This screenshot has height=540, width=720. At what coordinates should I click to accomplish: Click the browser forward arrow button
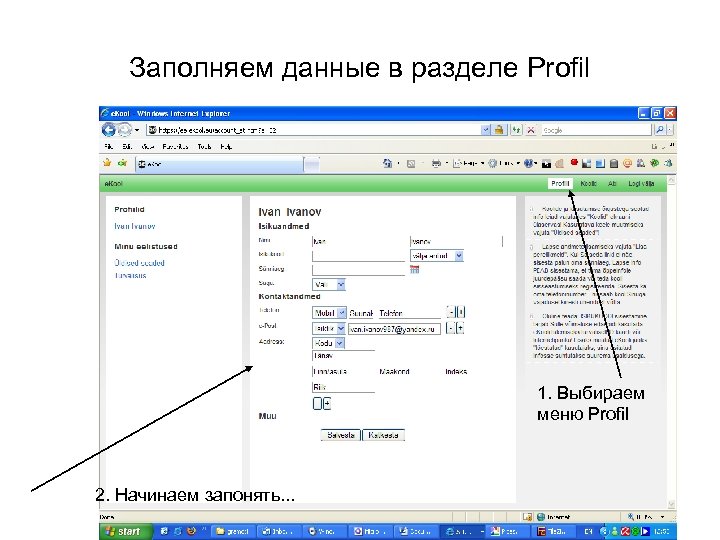pos(124,130)
